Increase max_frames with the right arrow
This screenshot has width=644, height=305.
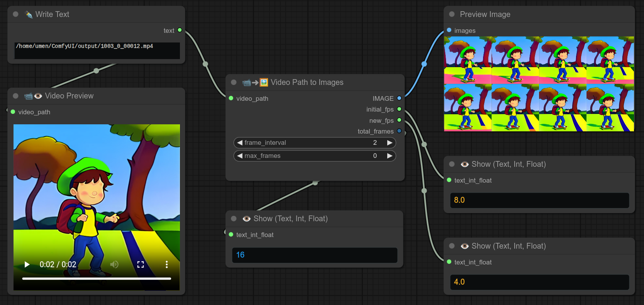[390, 156]
